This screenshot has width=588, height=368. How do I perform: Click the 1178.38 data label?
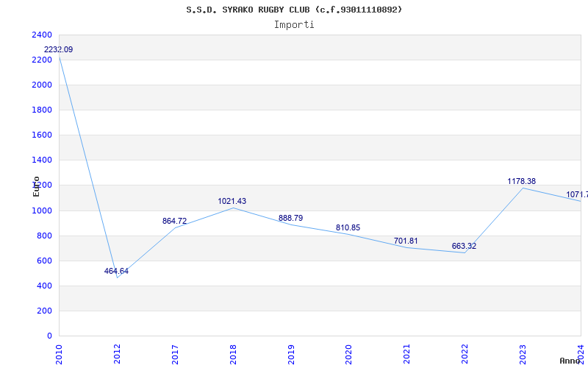522,181
